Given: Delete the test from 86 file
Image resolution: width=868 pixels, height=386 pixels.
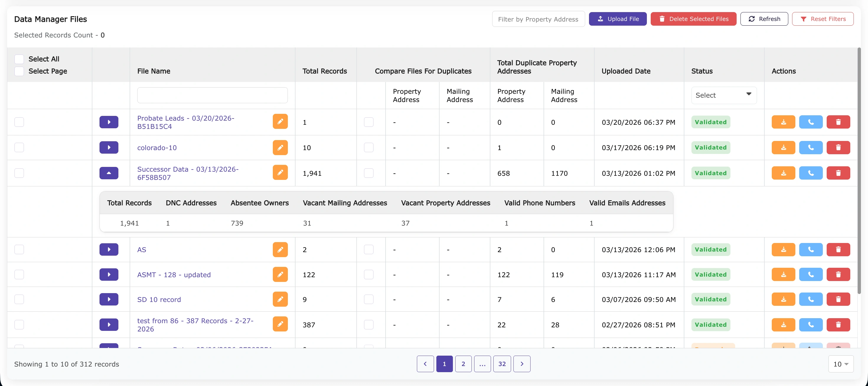Looking at the screenshot, I should [838, 324].
